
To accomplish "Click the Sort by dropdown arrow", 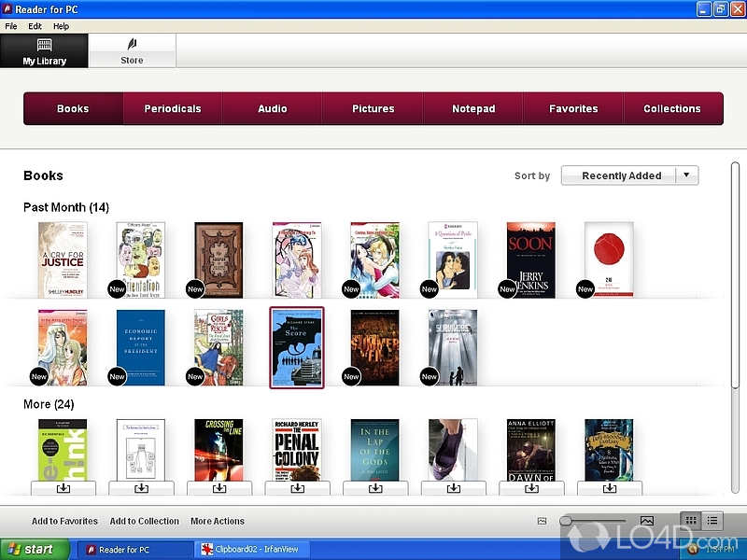I will pyautogui.click(x=686, y=175).
